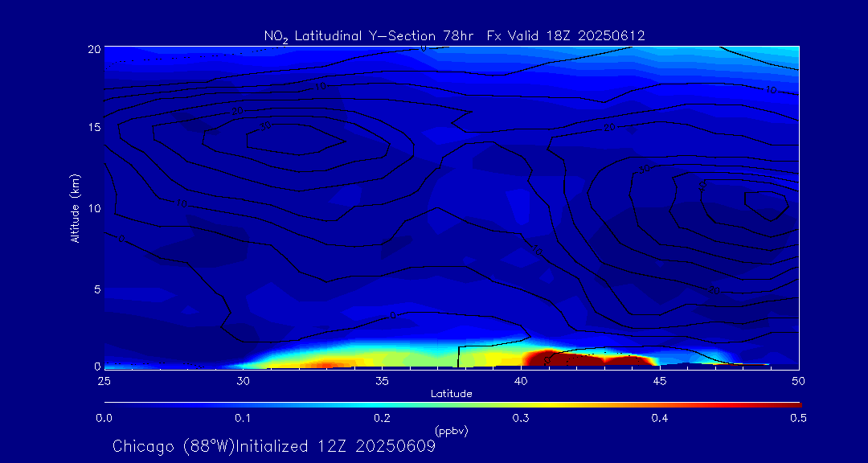This screenshot has width=868, height=463.
Task: Pick the yellow section of the colorbar
Action: point(548,405)
